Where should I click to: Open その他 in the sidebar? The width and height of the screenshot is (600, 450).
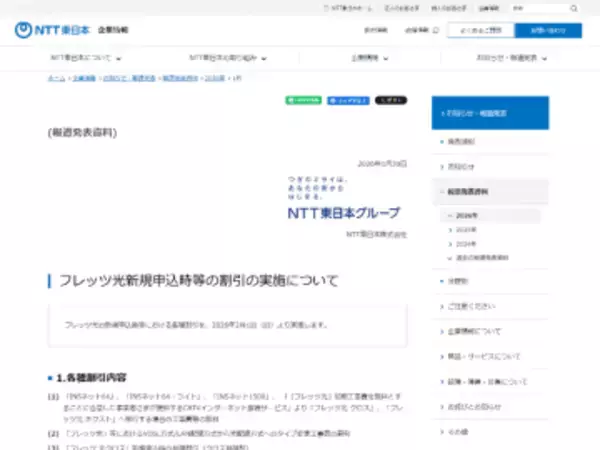coord(490,432)
